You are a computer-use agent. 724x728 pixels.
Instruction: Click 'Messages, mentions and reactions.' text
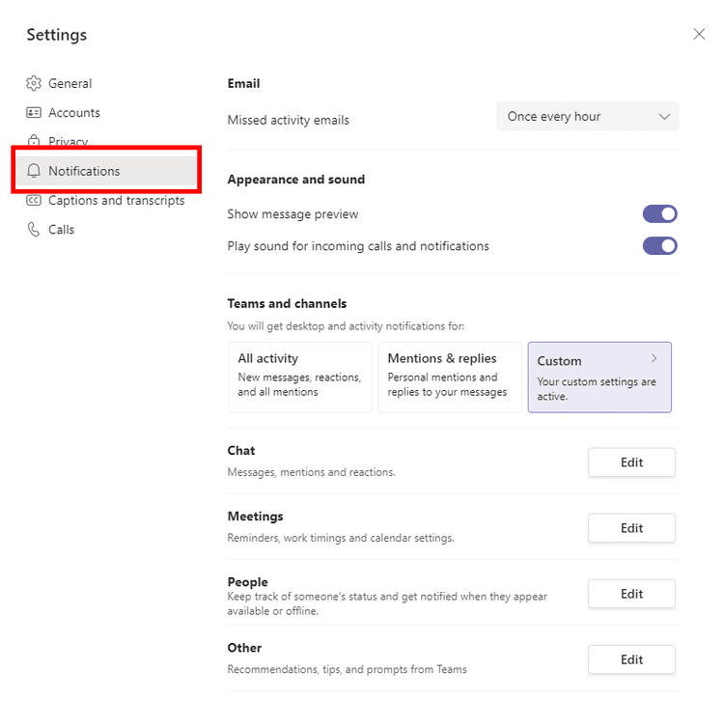pos(312,472)
